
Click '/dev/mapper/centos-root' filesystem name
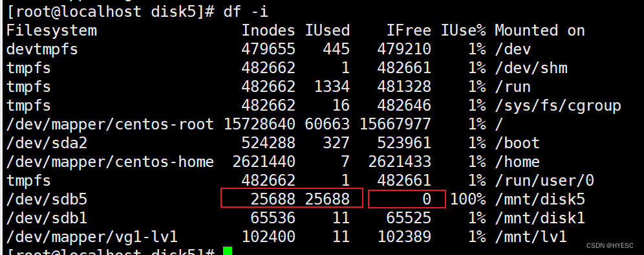click(x=110, y=124)
